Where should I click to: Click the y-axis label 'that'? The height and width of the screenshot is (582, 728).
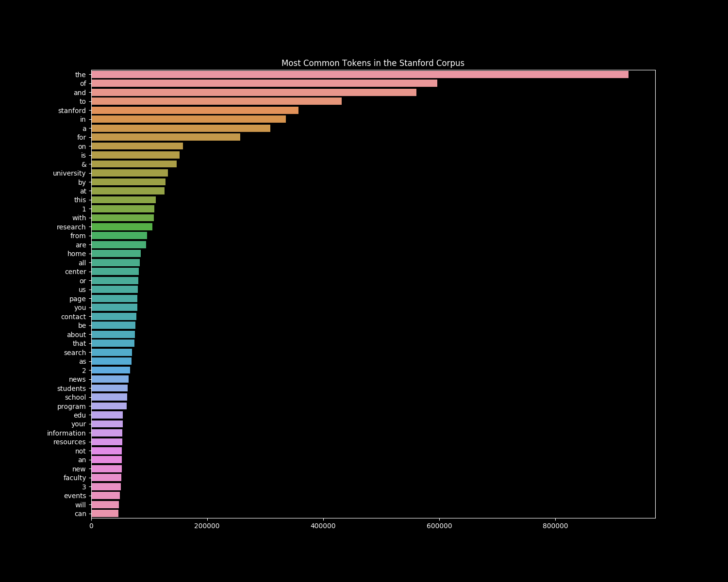click(79, 343)
